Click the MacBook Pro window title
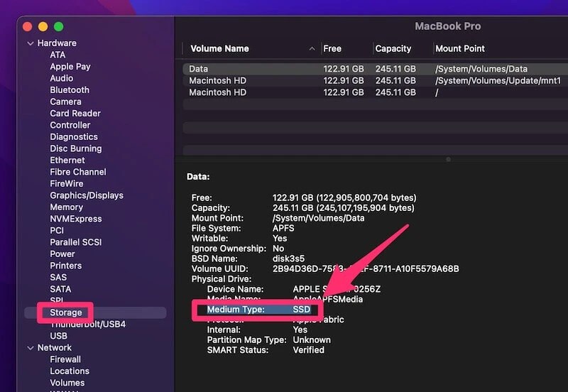The width and height of the screenshot is (568, 392). [x=448, y=26]
